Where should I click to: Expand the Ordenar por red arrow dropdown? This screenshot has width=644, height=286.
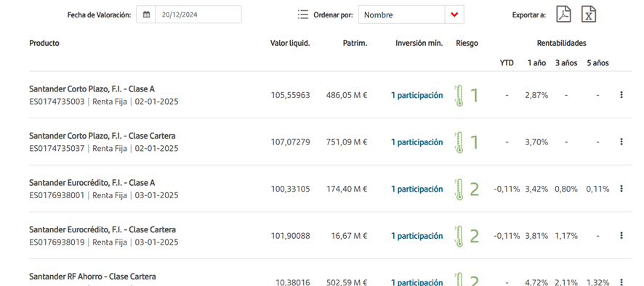click(x=454, y=15)
